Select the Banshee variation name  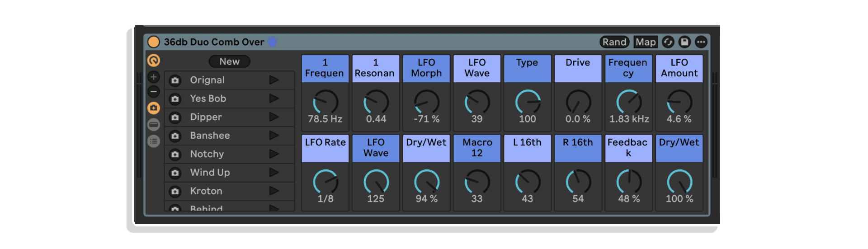[x=210, y=136]
